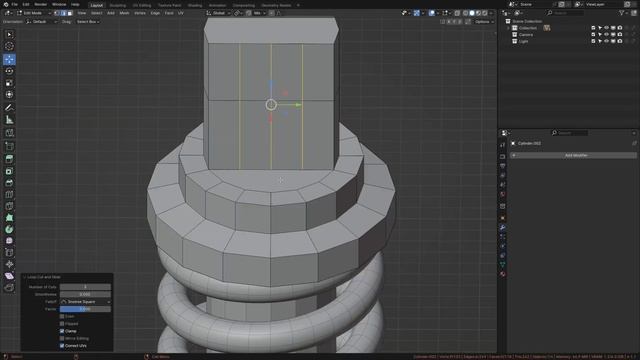
Task: Adjust the Factor slider
Action: pos(85,309)
